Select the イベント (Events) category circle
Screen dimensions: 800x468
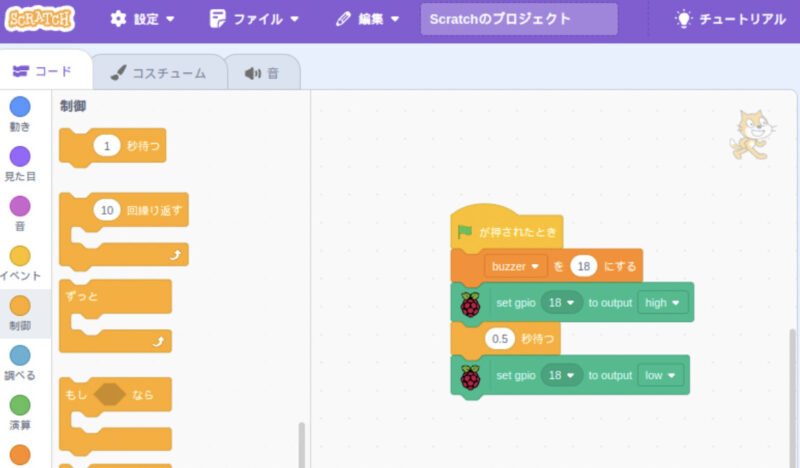(20, 256)
